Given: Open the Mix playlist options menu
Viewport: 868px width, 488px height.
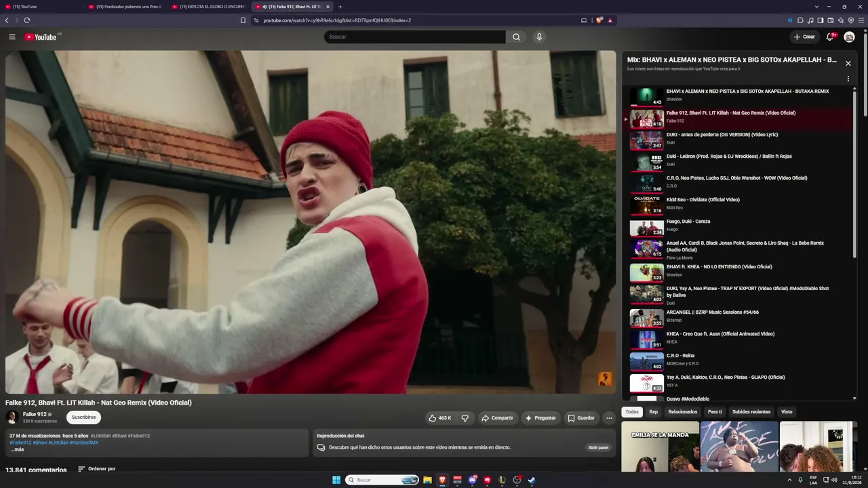Looking at the screenshot, I should pyautogui.click(x=848, y=79).
